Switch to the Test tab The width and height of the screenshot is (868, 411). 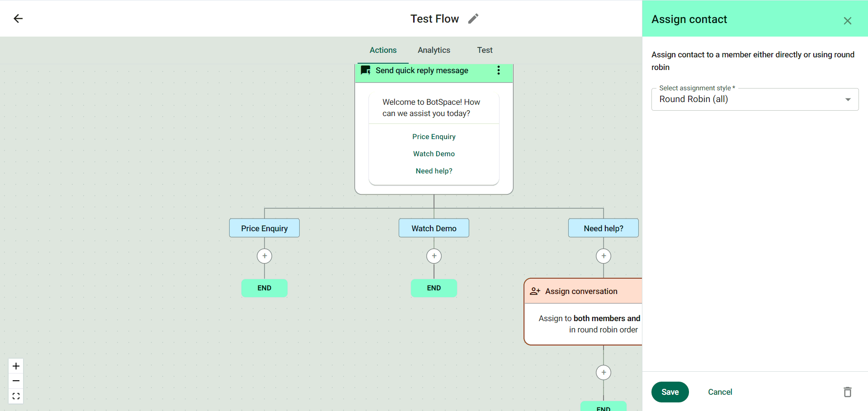point(485,50)
